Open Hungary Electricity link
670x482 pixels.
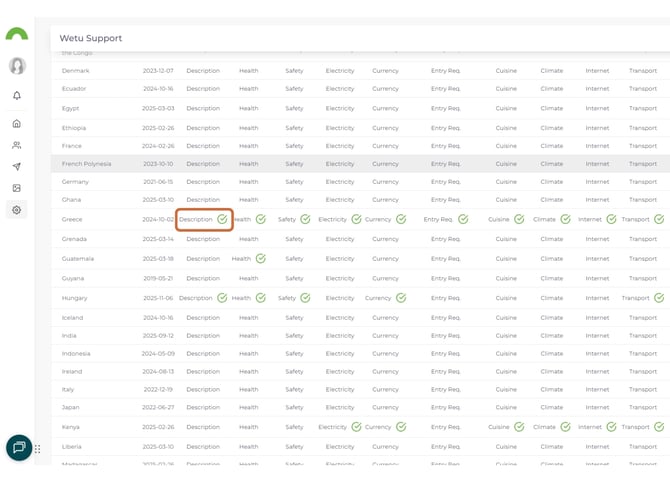(340, 298)
